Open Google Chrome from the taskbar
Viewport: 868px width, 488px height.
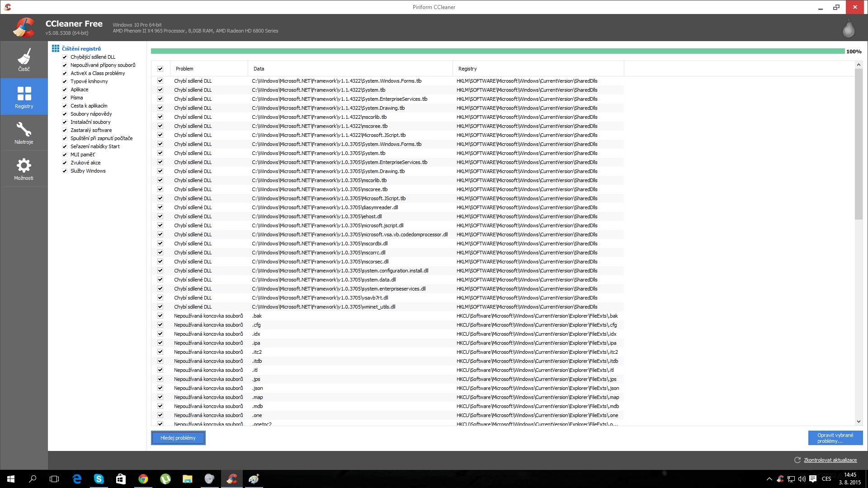click(143, 479)
